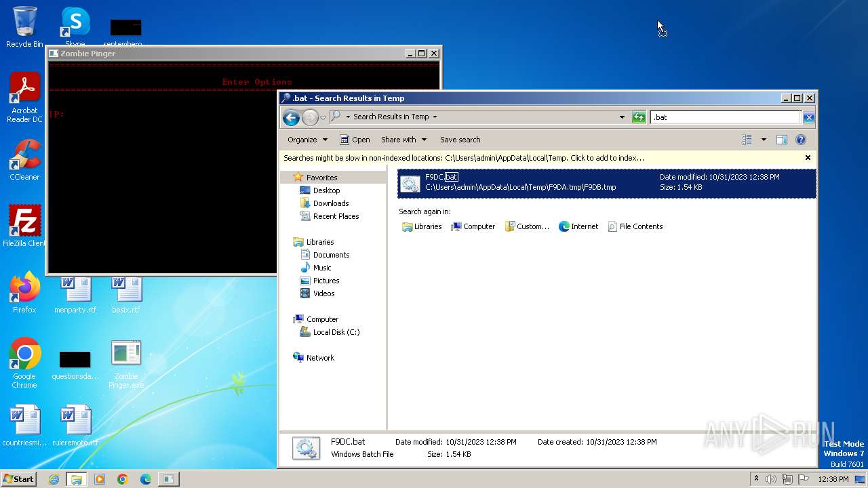Image resolution: width=868 pixels, height=488 pixels.
Task: Open the Organize dropdown menu
Action: [307, 140]
